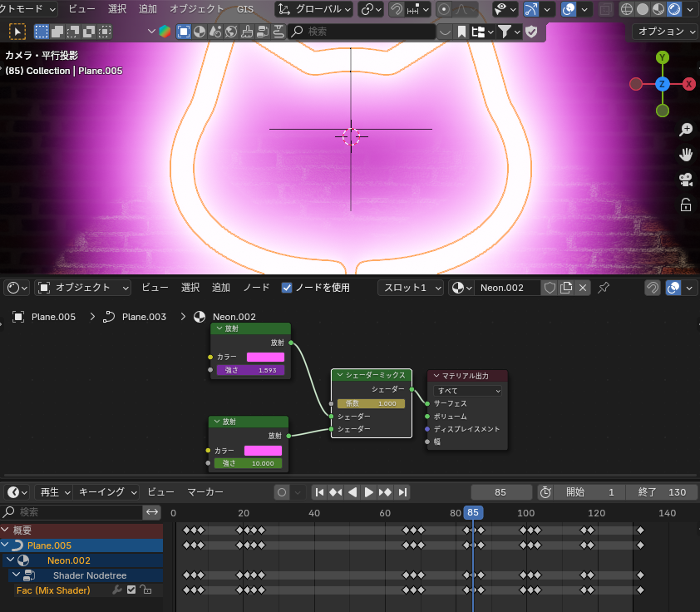Image resolution: width=700 pixels, height=612 pixels.
Task: Click the pink color swatch of top 放射 node
Action: coord(265,357)
